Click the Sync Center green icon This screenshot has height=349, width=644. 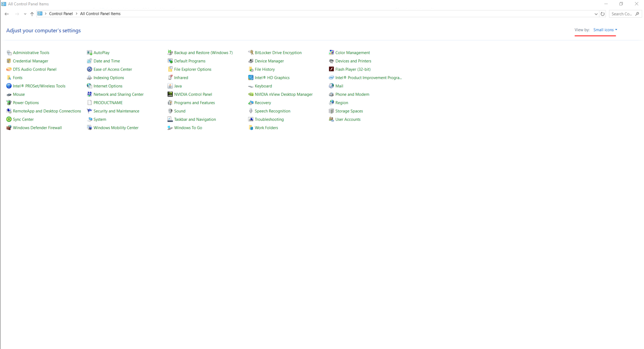pyautogui.click(x=9, y=119)
